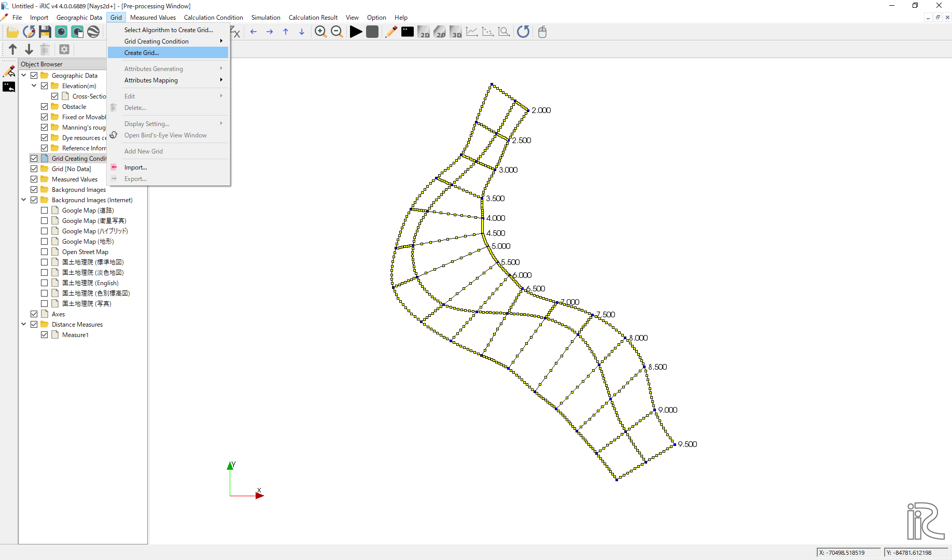
Task: Click the reload project icon
Action: click(29, 32)
